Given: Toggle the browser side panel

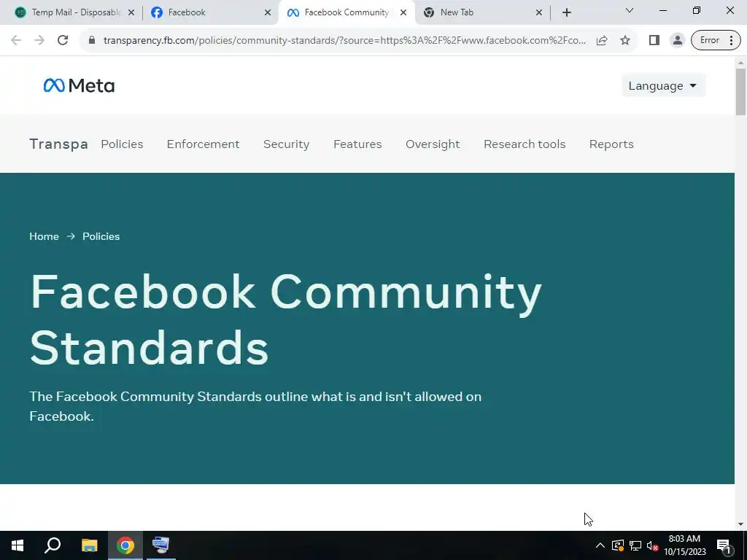Looking at the screenshot, I should click(x=654, y=41).
